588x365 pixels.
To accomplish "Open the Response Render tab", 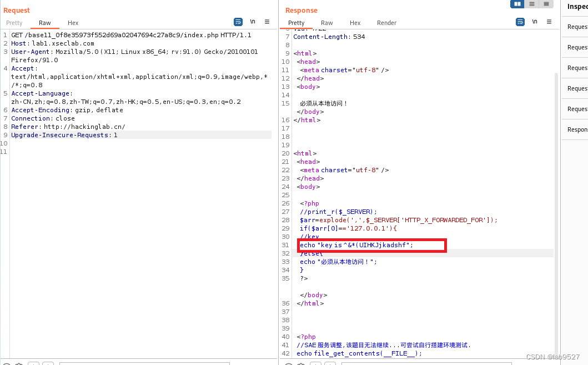I will [x=386, y=23].
